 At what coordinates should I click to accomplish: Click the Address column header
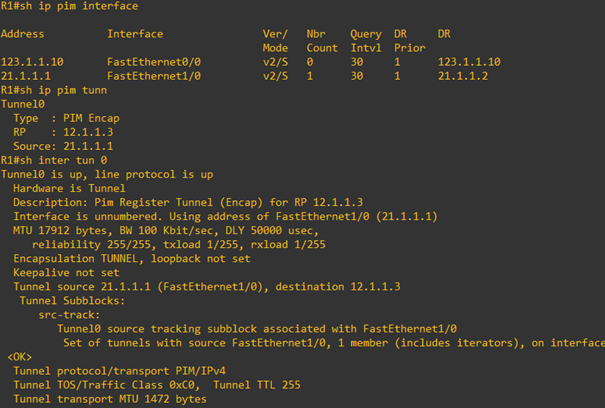click(22, 34)
